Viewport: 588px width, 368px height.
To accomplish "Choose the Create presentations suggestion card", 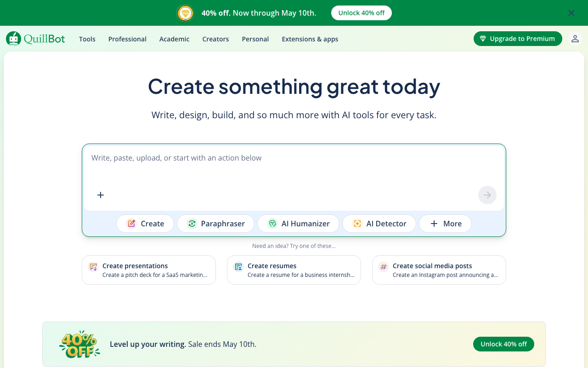I will coord(149,270).
